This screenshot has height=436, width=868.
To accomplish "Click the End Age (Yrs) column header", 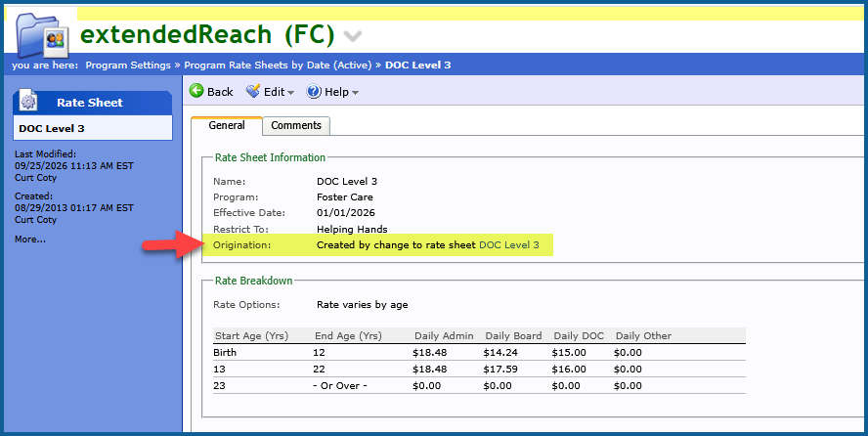I will pos(348,336).
